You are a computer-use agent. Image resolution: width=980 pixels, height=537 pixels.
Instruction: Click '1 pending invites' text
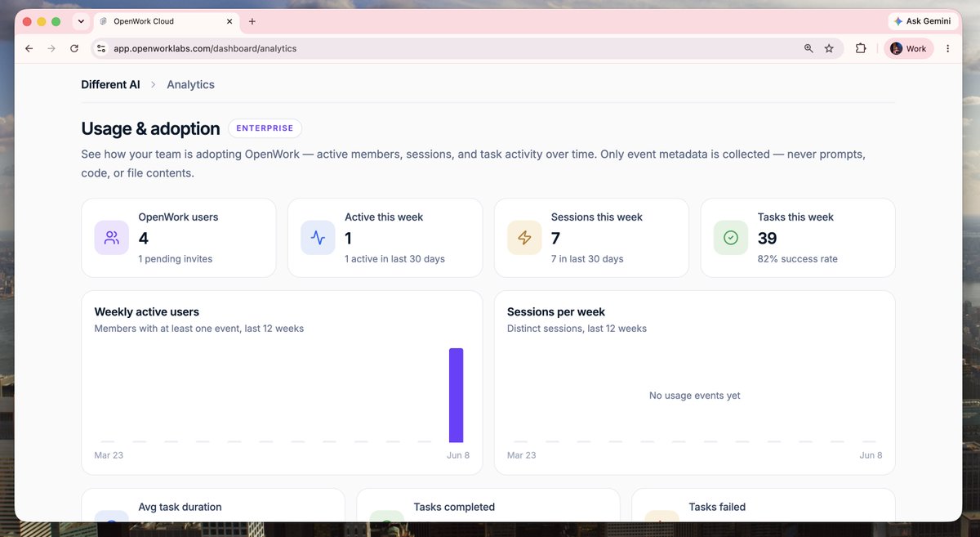176,259
